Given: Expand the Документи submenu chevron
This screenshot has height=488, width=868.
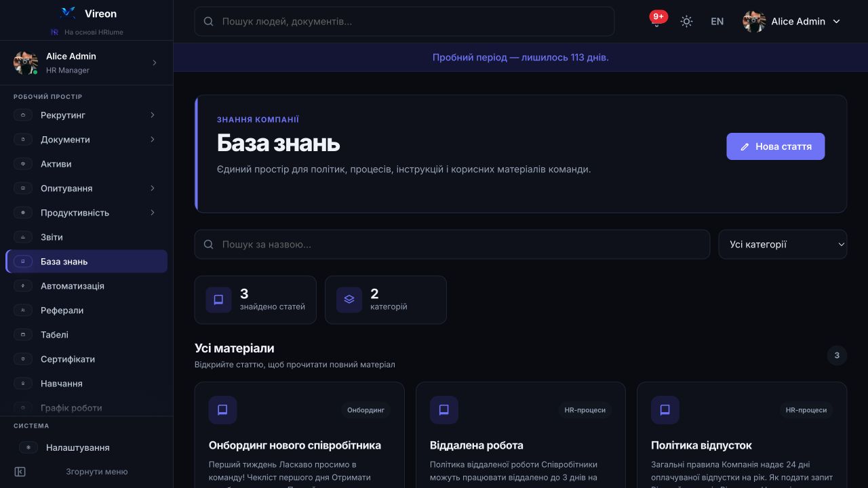Looking at the screenshot, I should [152, 140].
